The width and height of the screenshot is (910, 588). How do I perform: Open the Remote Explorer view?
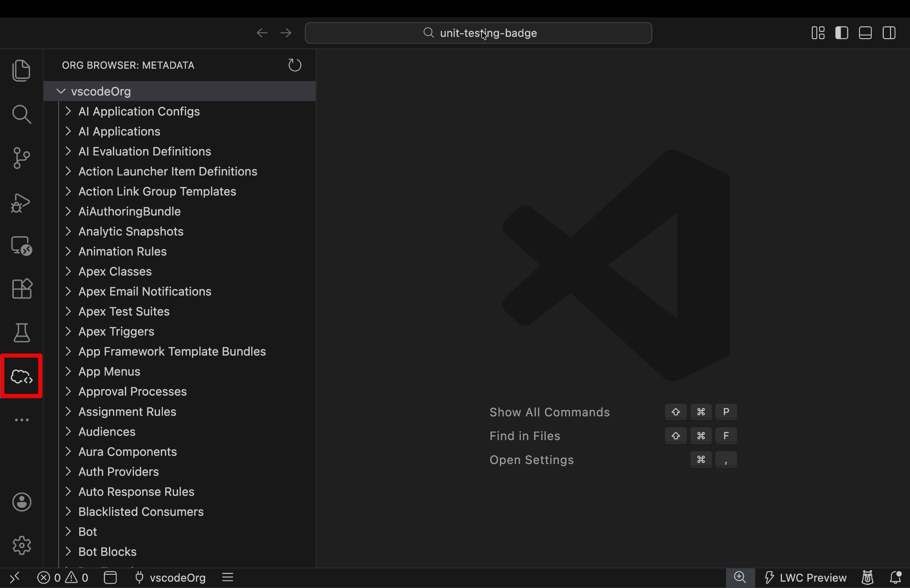click(x=21, y=246)
